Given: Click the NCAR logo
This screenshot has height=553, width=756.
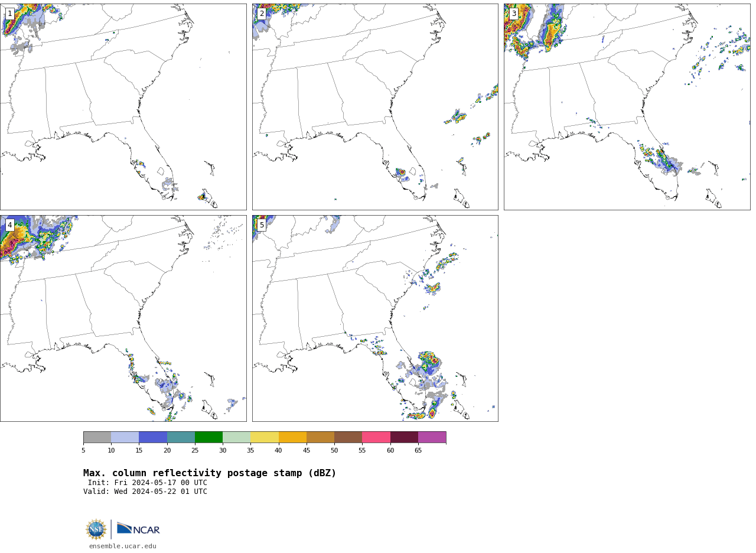Looking at the screenshot, I should tap(138, 529).
